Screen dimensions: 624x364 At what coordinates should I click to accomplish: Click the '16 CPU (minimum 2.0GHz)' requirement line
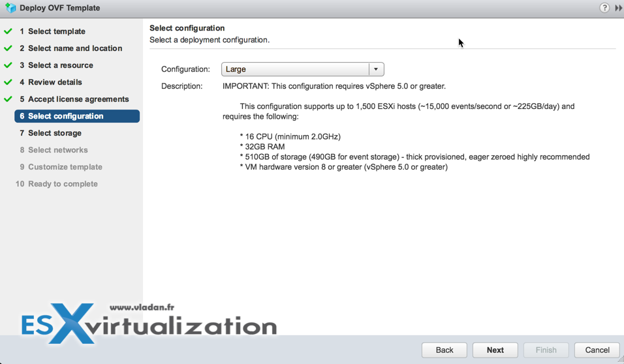pos(290,136)
